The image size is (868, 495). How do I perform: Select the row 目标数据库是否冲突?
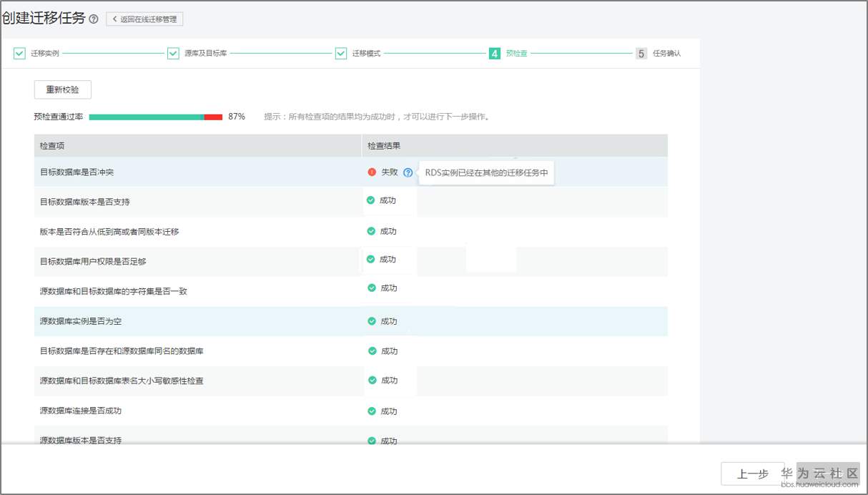[x=351, y=172]
